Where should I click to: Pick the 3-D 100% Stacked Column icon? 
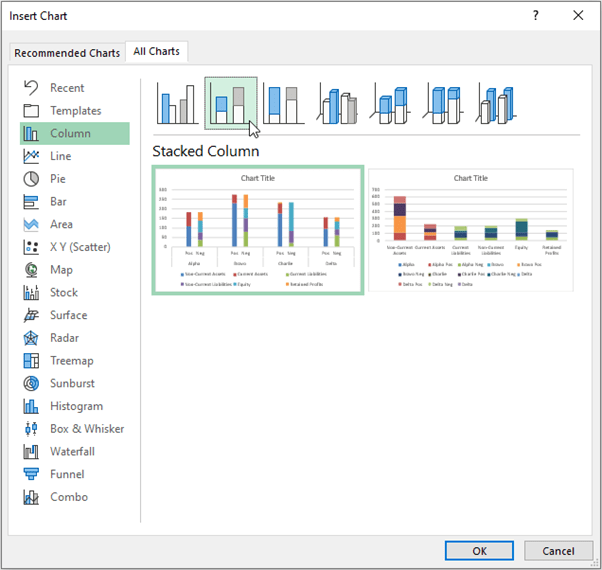coord(444,103)
